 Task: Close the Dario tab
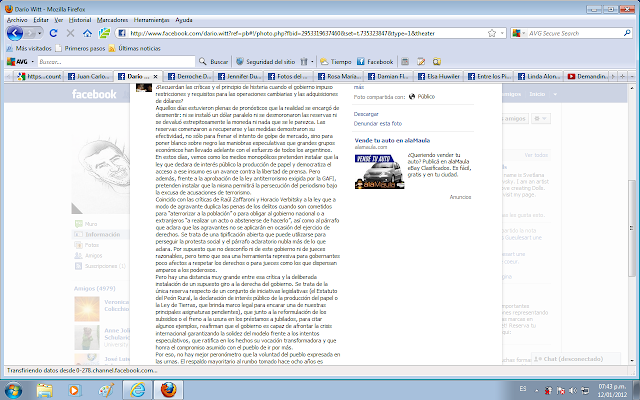(156, 76)
